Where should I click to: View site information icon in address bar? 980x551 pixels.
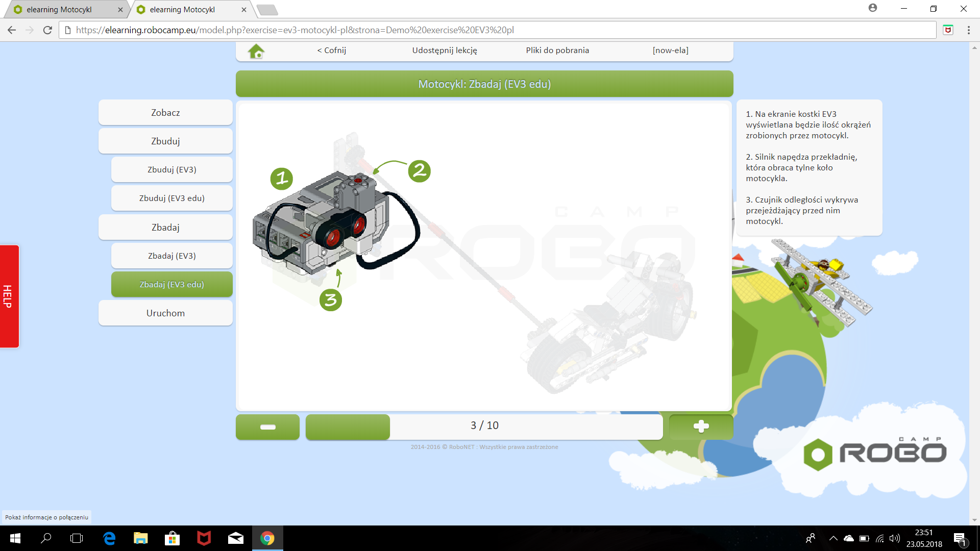(68, 30)
